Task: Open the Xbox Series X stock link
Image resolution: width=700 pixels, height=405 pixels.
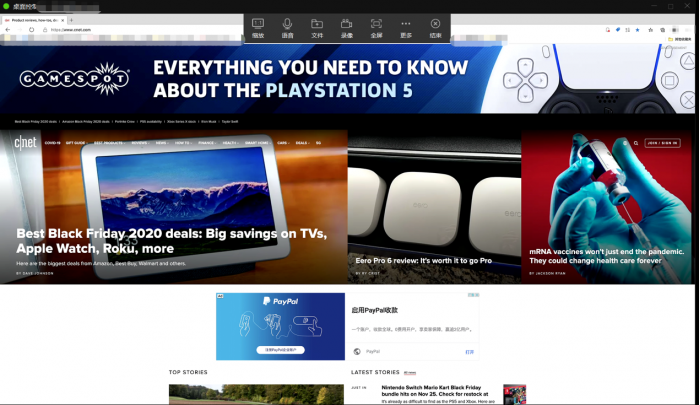Action: point(182,121)
